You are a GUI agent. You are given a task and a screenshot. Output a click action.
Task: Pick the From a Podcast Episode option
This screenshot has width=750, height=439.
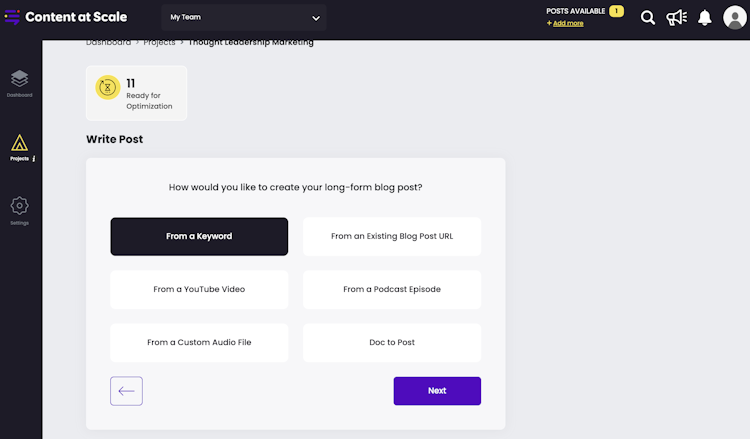(x=392, y=289)
